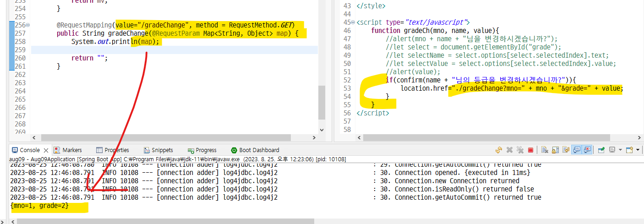Collapse the gradeChange method at line 256
The height and width of the screenshot is (224, 644).
pos(28,25)
